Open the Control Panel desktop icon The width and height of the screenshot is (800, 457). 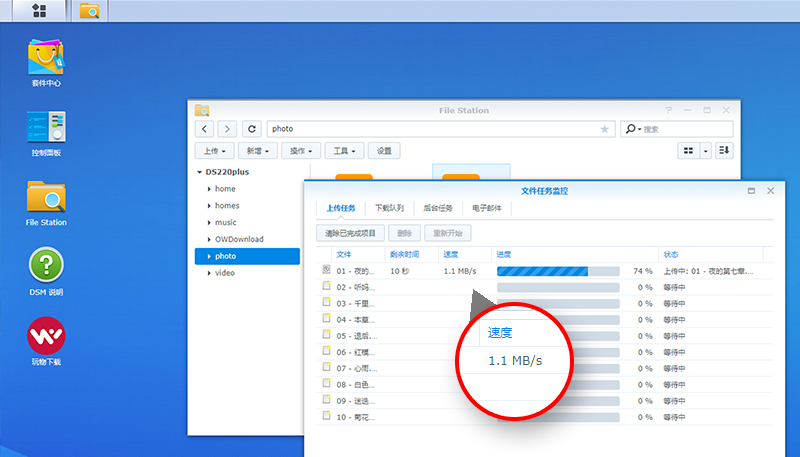[46, 133]
